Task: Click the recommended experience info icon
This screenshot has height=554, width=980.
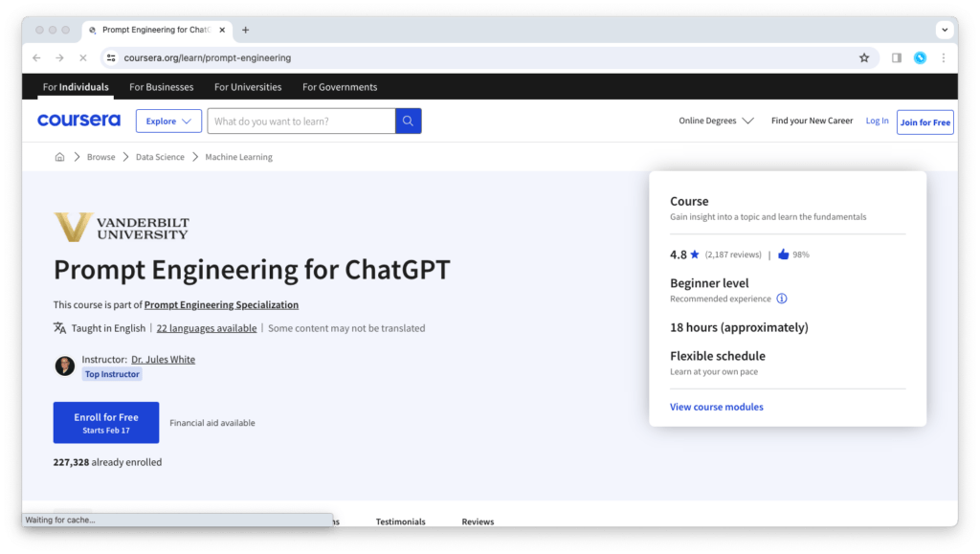Action: click(781, 299)
